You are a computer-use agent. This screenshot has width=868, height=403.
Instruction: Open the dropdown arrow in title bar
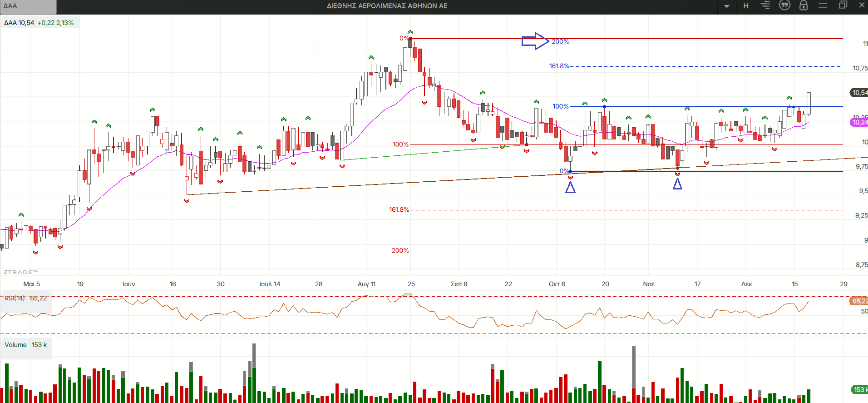point(727,6)
